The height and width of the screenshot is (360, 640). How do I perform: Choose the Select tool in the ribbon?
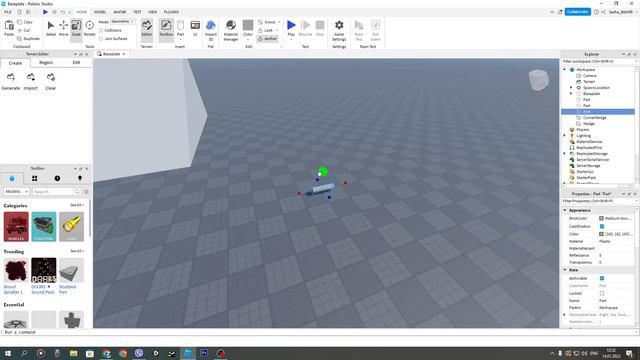coord(51,29)
